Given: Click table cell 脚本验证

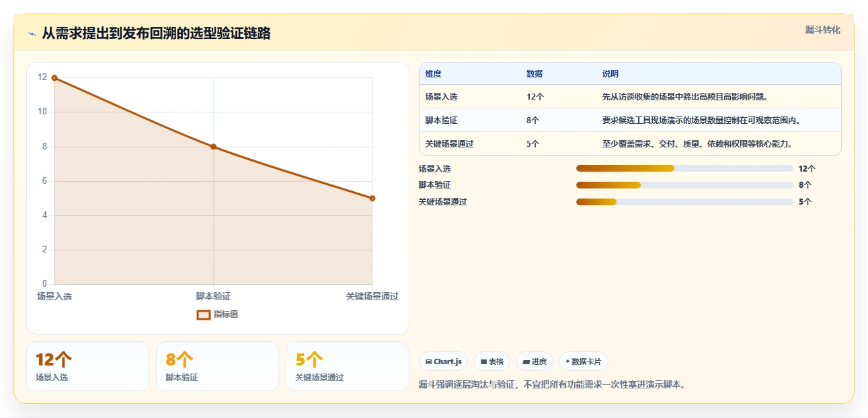Looking at the screenshot, I should pyautogui.click(x=442, y=120).
